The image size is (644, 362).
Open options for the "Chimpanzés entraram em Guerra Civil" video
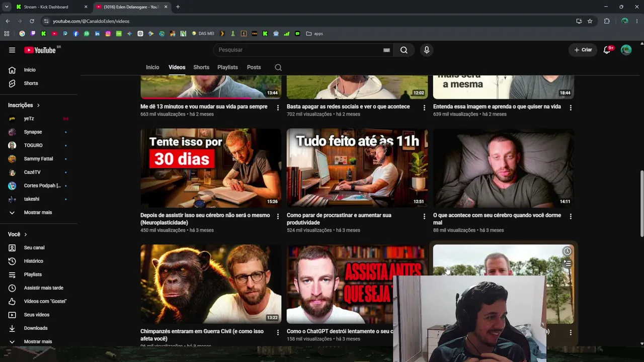coord(278,332)
